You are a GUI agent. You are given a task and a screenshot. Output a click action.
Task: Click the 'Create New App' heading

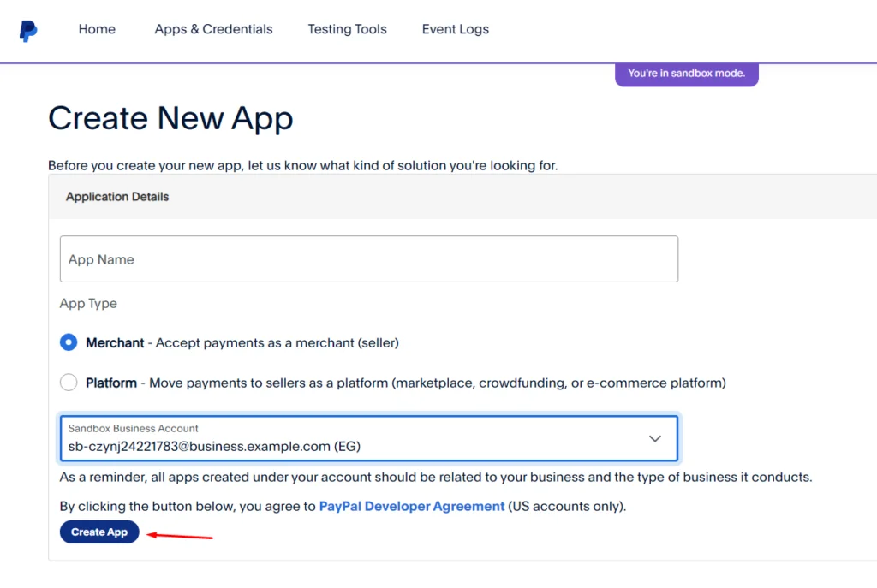[170, 118]
